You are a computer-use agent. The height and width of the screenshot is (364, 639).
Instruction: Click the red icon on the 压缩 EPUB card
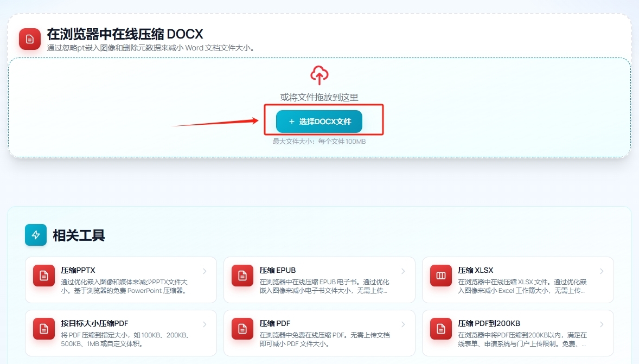[242, 276]
